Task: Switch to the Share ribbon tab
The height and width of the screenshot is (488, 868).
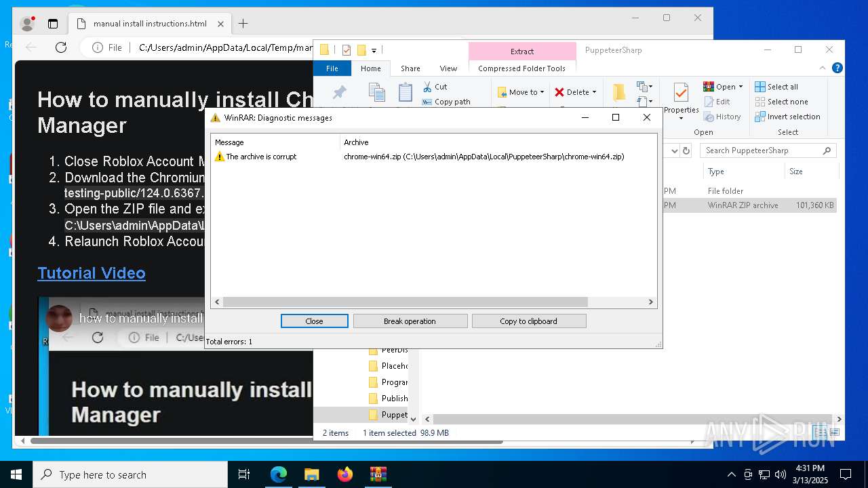Action: click(x=410, y=68)
